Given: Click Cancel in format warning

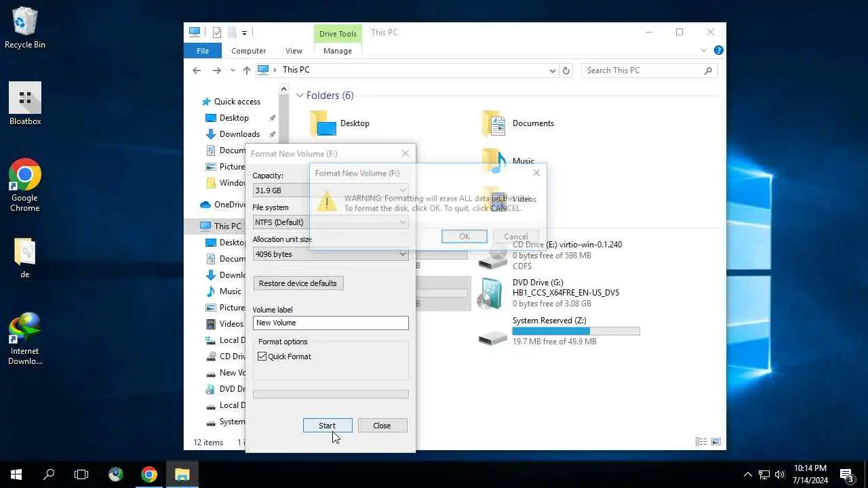Looking at the screenshot, I should 516,237.
